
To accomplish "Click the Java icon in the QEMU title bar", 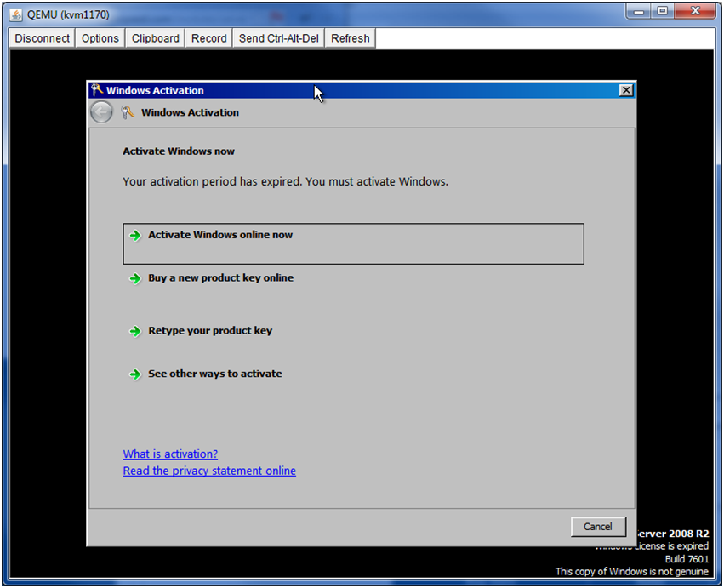I will (16, 14).
